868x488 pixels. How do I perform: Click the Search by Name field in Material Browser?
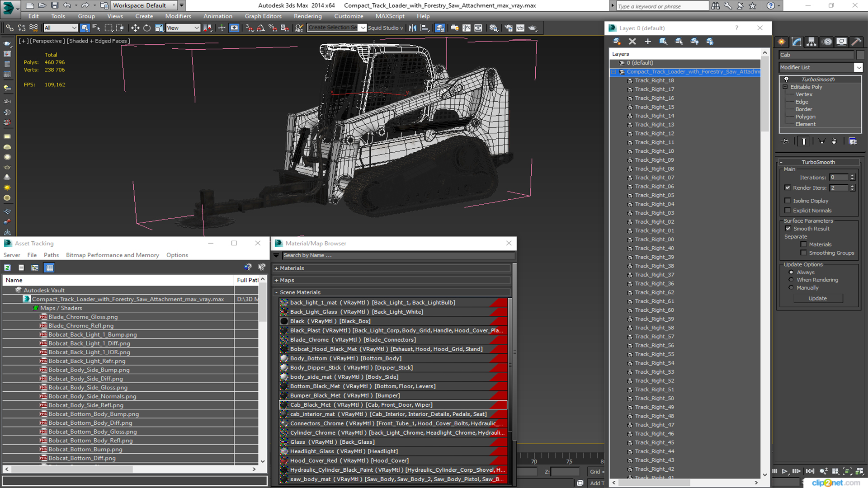[398, 256]
